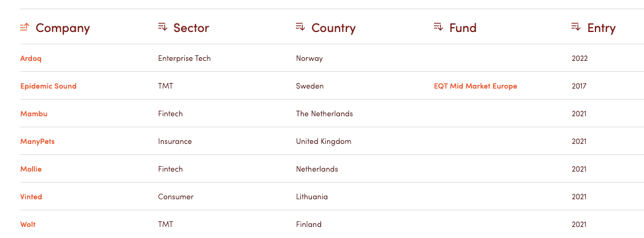Image resolution: width=644 pixels, height=238 pixels.
Task: Select the Vinted company link
Action: pos(31,196)
